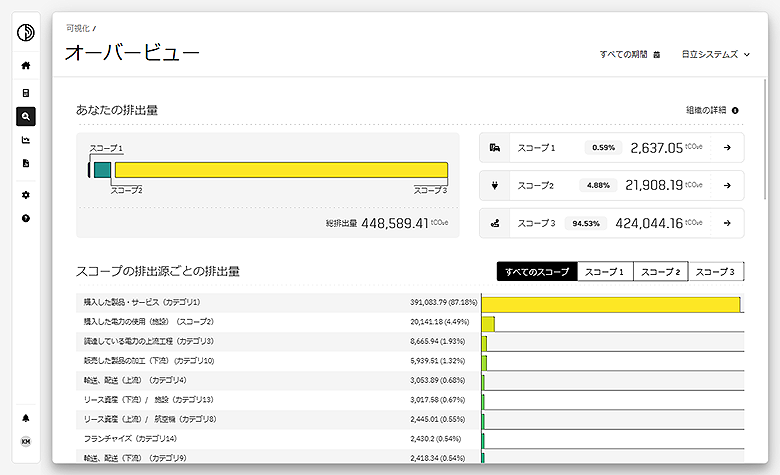780x475 pixels.
Task: Click the yellow カテゴリ1 bar in chart
Action: click(611, 304)
